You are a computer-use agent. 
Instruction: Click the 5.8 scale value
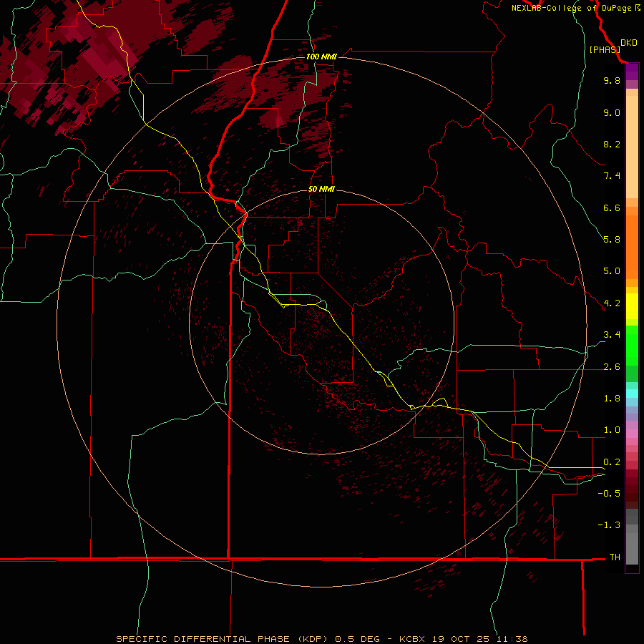tap(612, 240)
